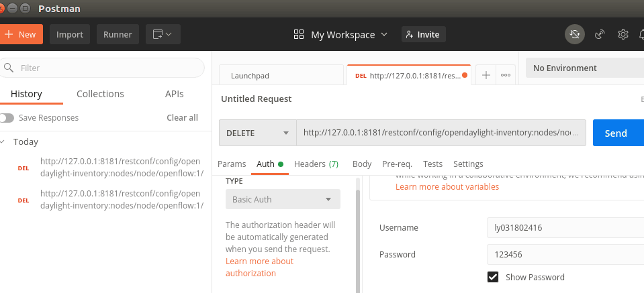Collapse the Today history group
Screen dimensions: 644x293
[x=4, y=141]
